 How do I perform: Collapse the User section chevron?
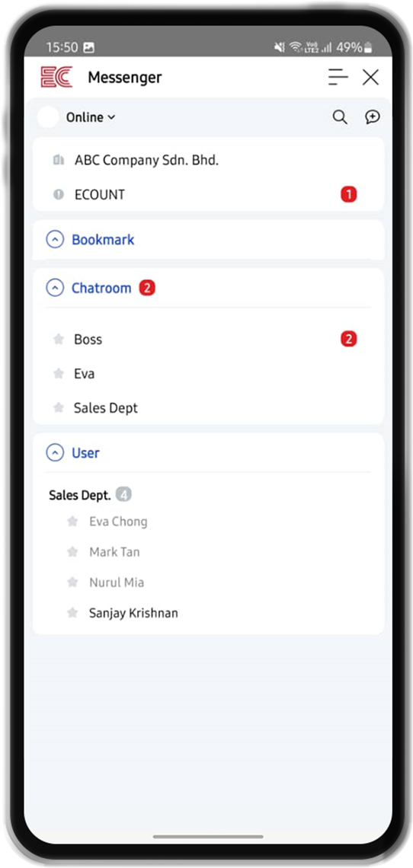click(x=54, y=453)
